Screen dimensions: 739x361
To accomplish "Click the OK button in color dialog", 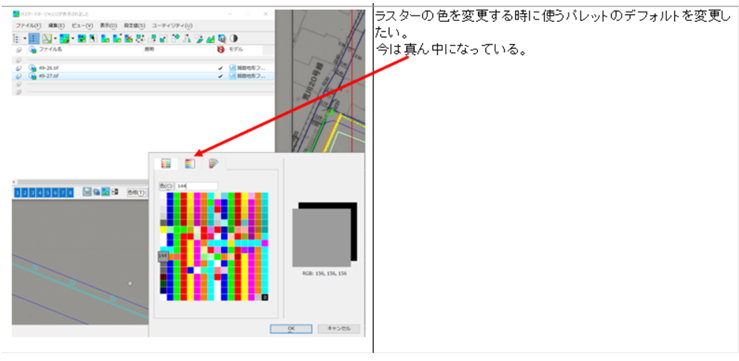I will [291, 328].
